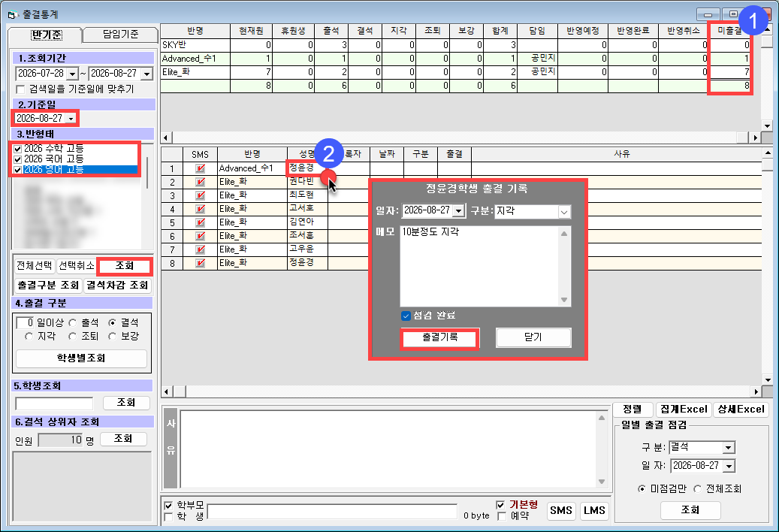Image resolution: width=779 pixels, height=532 pixels.
Task: Send message with SMS button
Action: coord(561,511)
